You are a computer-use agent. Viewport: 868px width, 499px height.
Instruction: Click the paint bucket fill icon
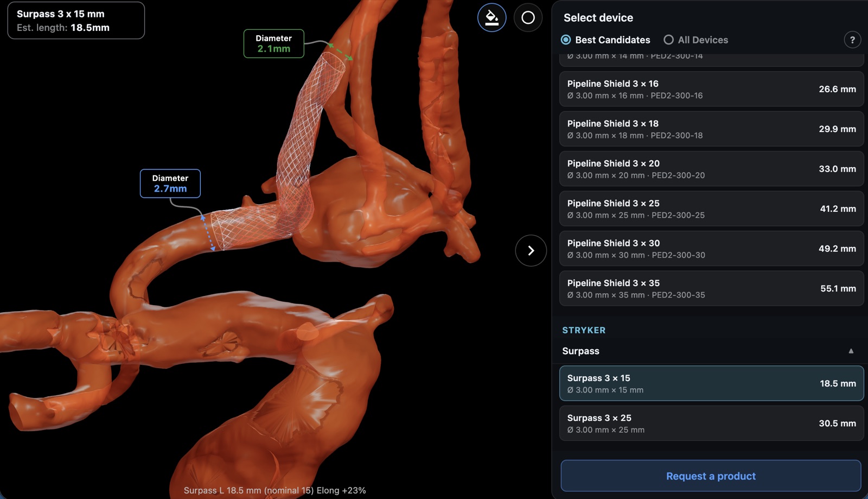492,17
